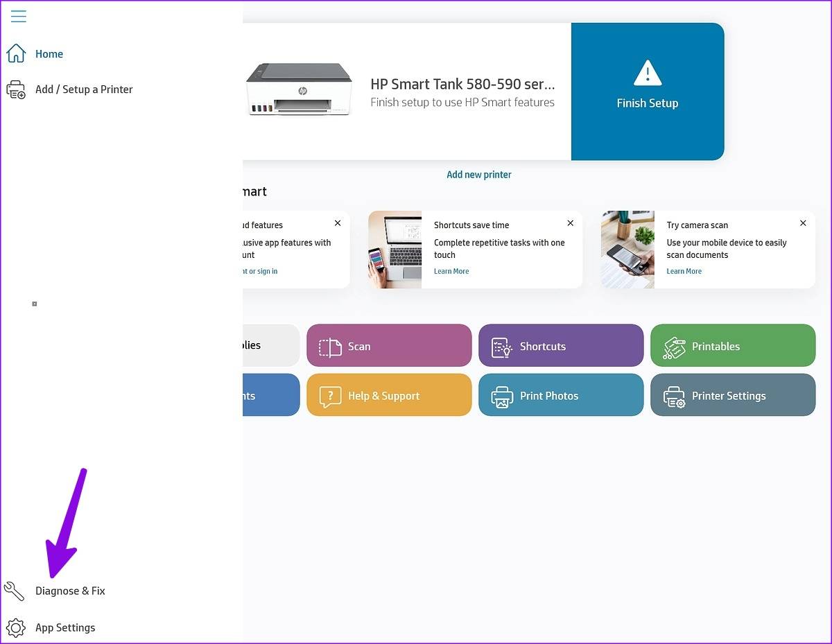Dismiss the Shortcuts save time card

point(570,223)
